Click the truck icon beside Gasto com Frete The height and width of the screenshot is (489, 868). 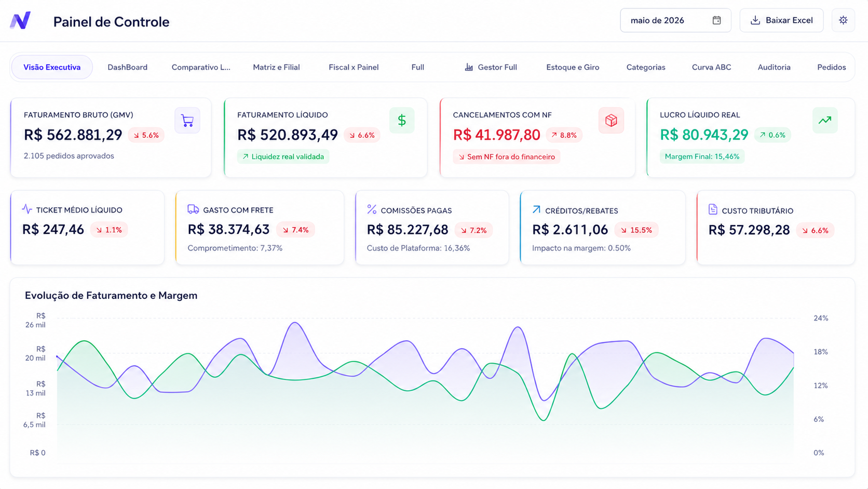pos(193,209)
